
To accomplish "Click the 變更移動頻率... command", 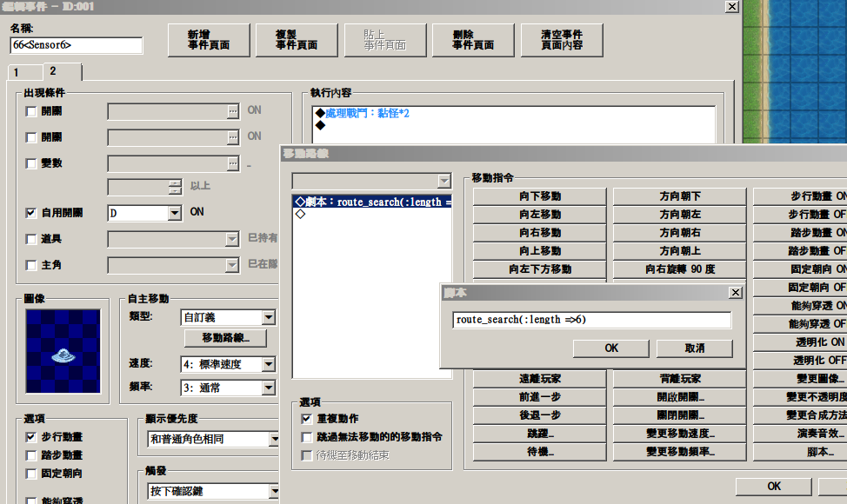I will pos(679,452).
